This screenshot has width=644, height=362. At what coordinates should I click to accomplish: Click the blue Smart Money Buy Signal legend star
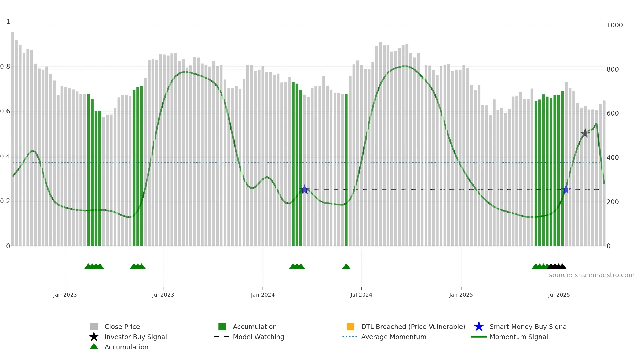pos(479,327)
